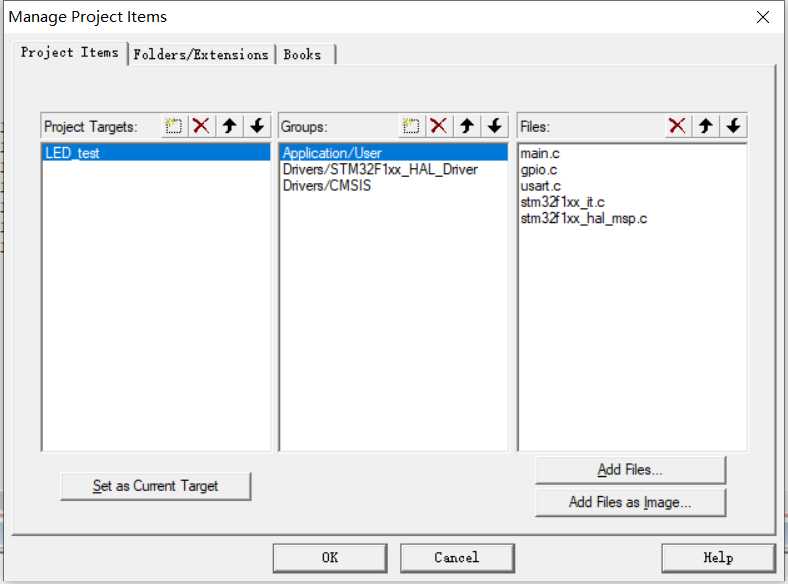Create a new project target

click(x=174, y=126)
